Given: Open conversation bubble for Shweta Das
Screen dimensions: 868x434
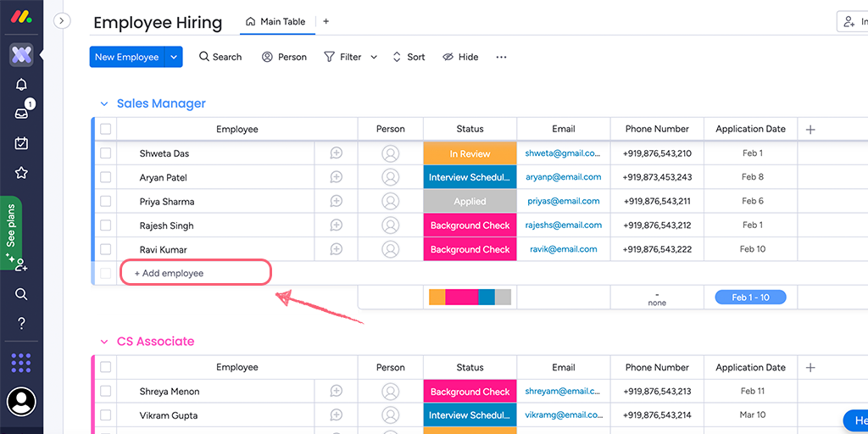Looking at the screenshot, I should pyautogui.click(x=336, y=153).
